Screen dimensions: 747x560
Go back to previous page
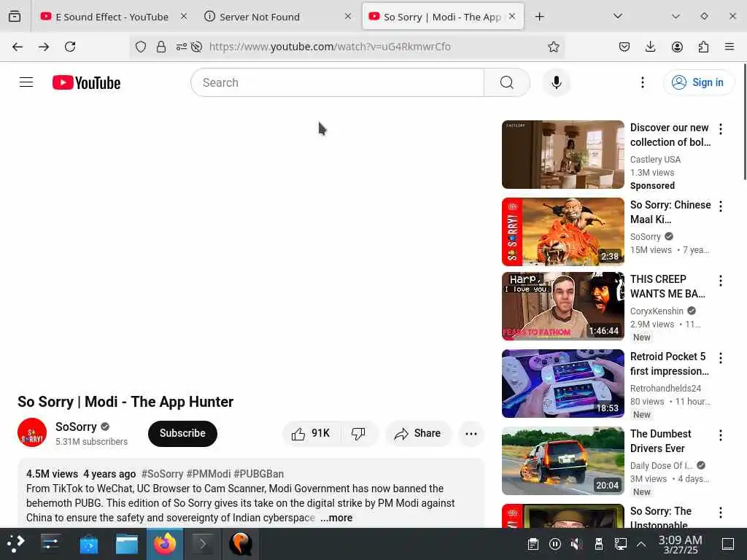click(18, 47)
